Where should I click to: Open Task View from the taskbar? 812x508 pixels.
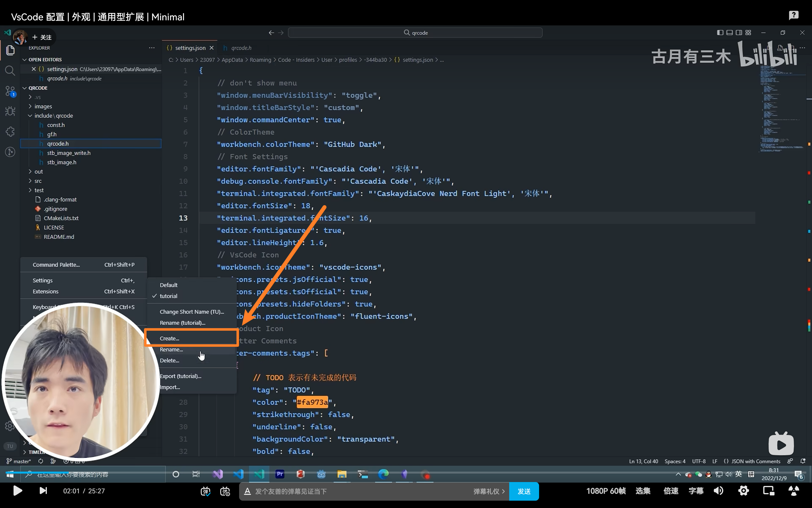click(196, 474)
